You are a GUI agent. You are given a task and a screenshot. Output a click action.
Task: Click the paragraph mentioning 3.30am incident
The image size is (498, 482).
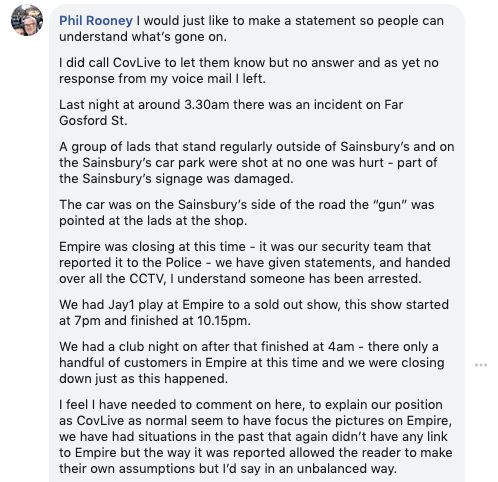click(231, 113)
